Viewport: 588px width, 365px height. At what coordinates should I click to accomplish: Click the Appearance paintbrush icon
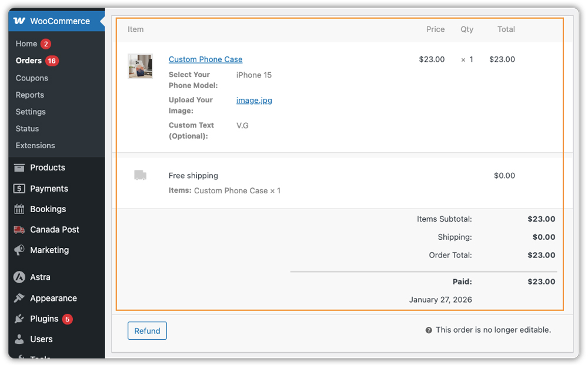19,299
